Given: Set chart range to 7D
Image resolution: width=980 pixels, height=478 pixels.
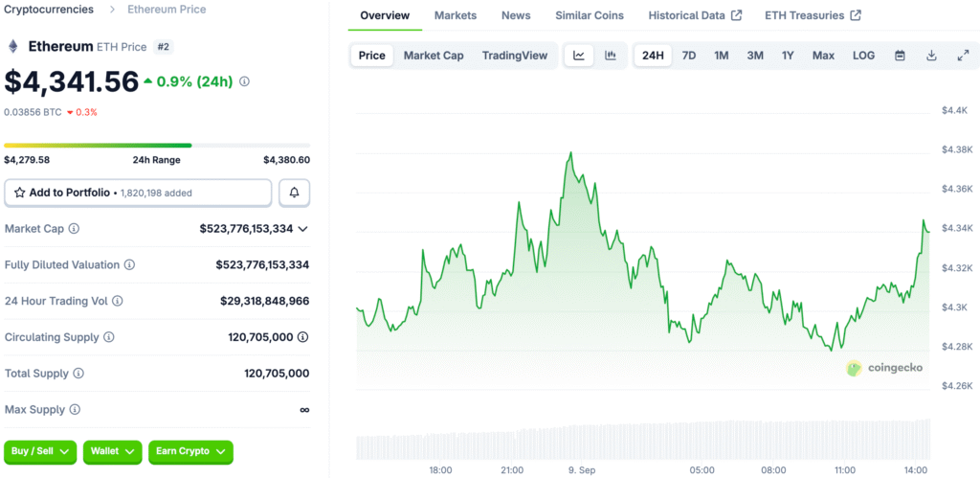Looking at the screenshot, I should (689, 56).
